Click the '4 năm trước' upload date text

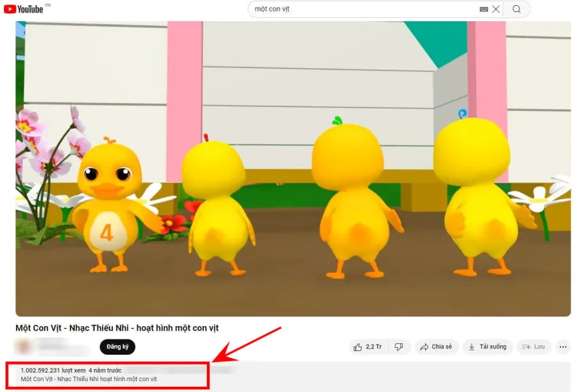pos(105,370)
